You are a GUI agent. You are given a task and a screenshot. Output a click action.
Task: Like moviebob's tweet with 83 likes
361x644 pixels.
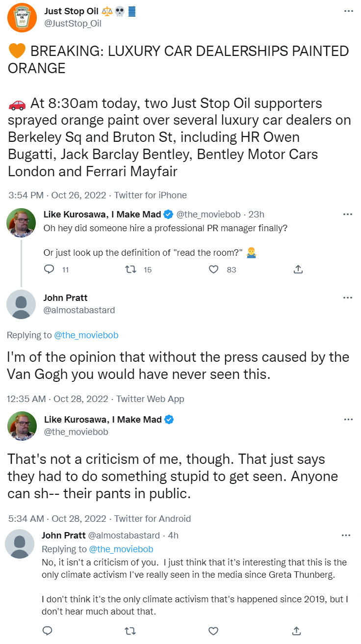(x=213, y=269)
